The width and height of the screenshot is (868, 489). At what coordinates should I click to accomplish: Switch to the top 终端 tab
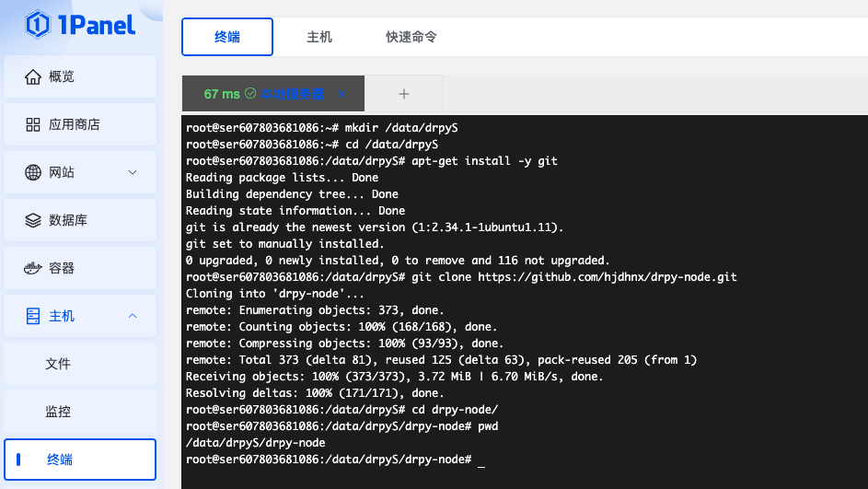pyautogui.click(x=227, y=37)
